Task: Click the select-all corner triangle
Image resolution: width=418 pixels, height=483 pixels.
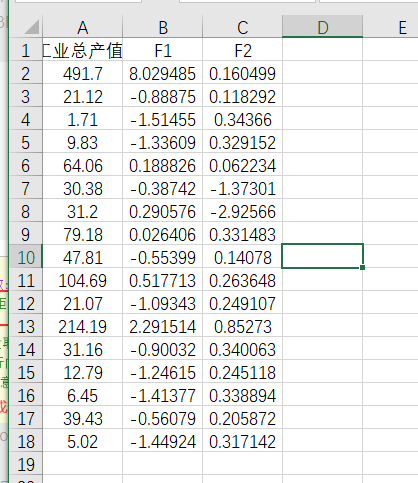Action: (x=32, y=27)
